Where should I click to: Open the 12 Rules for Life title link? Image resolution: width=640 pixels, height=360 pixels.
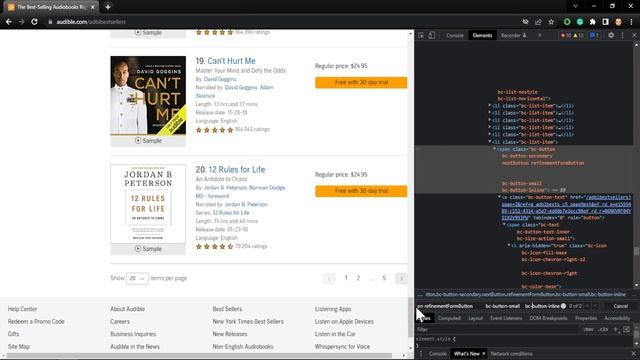(x=237, y=169)
